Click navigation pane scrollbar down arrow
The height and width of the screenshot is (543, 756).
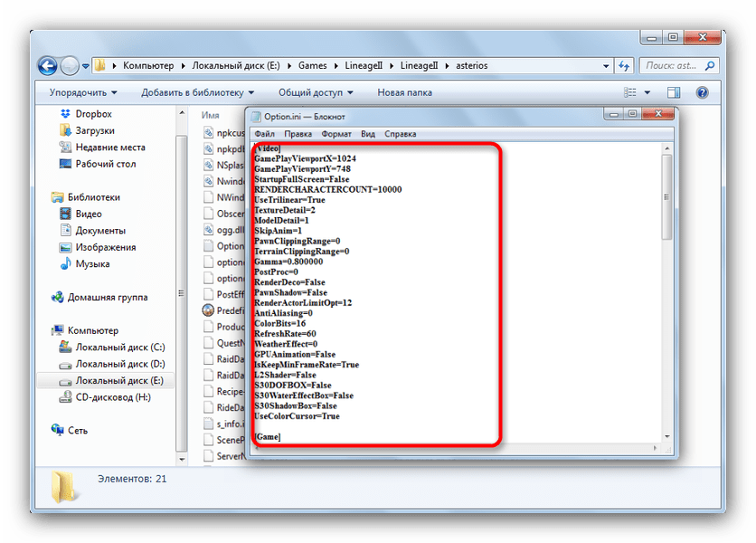pyautogui.click(x=182, y=460)
